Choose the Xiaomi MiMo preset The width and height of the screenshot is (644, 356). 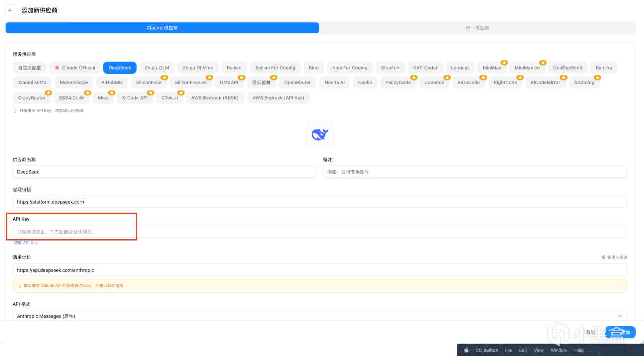click(32, 83)
